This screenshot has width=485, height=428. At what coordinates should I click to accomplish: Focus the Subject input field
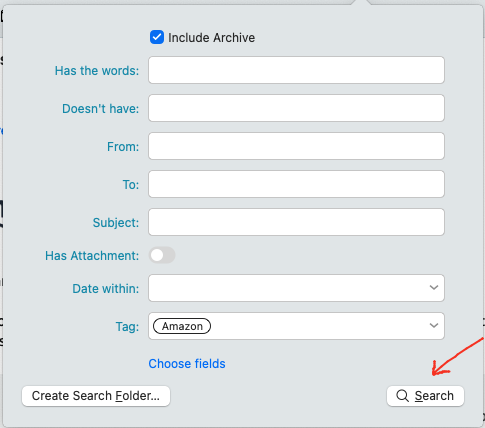point(296,222)
